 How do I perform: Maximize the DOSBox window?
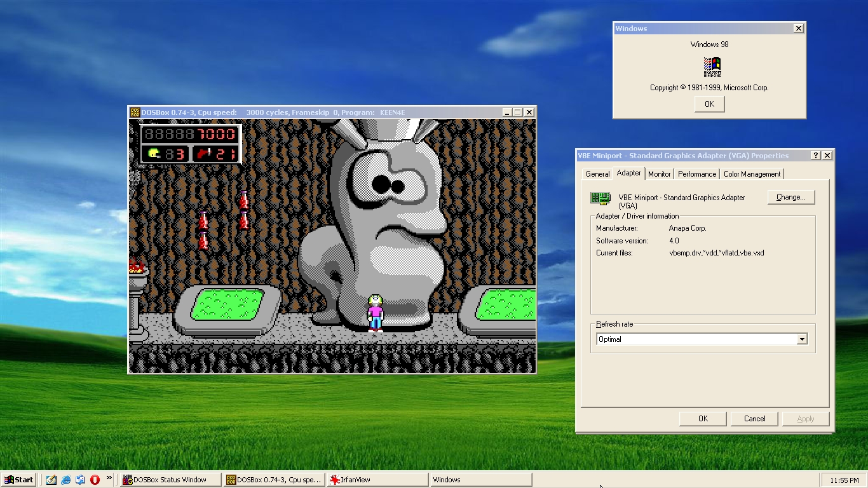pyautogui.click(x=517, y=112)
